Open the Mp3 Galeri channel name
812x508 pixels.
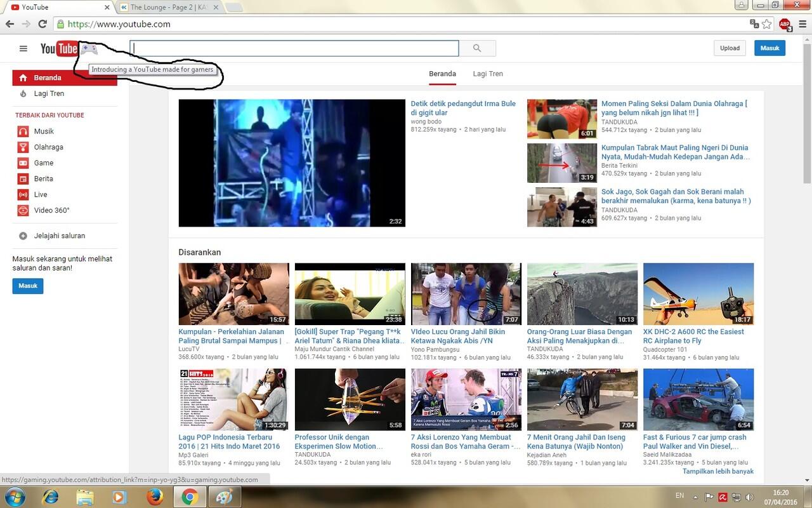pos(193,455)
